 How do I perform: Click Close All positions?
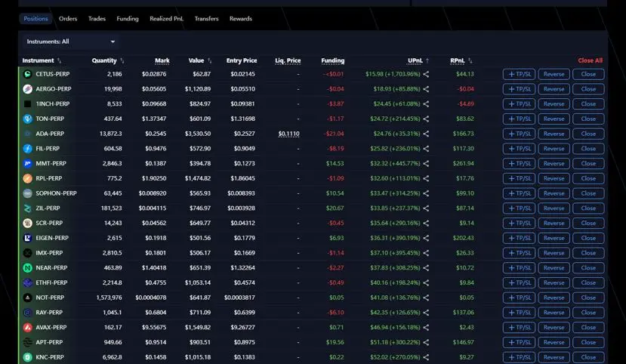coord(590,60)
